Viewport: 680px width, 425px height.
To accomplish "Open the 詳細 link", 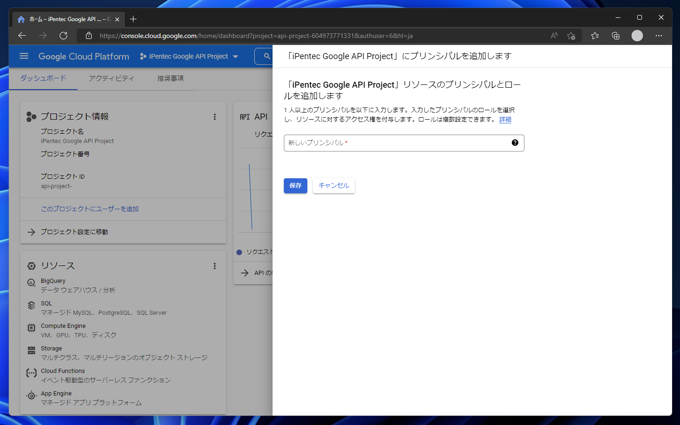I will 505,120.
